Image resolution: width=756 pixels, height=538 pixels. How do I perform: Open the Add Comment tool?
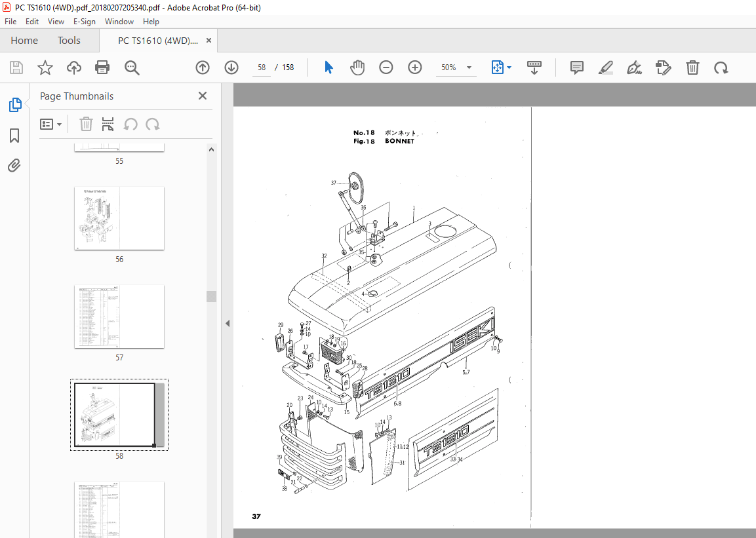coord(576,67)
